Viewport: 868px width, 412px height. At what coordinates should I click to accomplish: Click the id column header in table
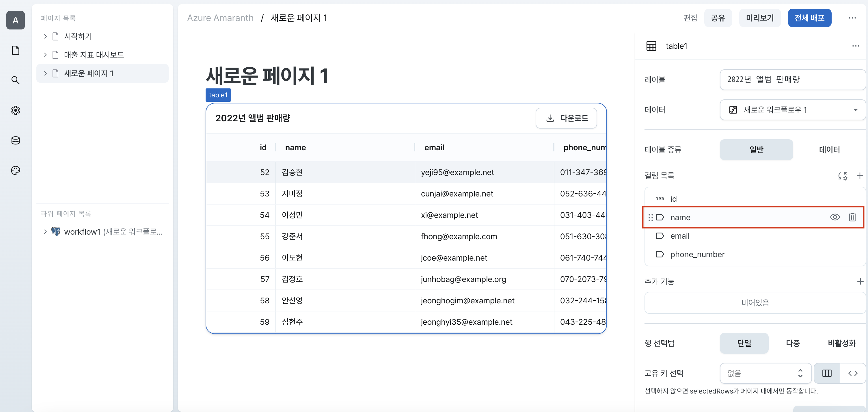coord(241,147)
